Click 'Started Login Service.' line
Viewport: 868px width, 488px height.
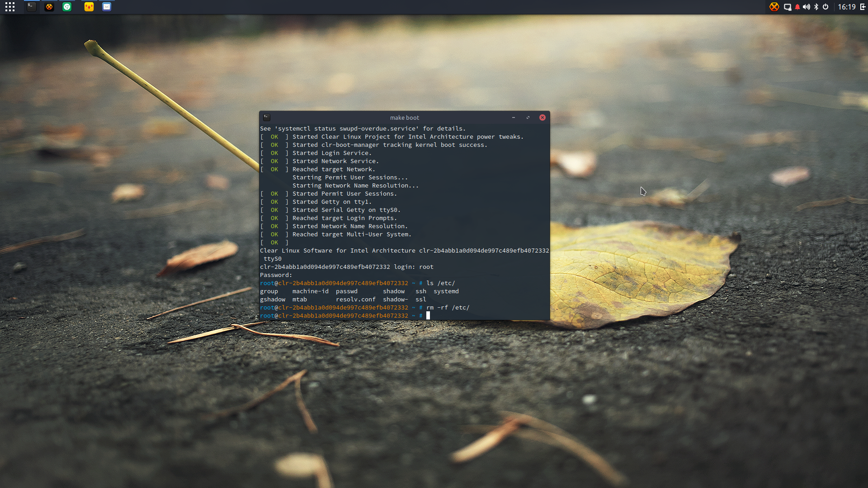332,153
